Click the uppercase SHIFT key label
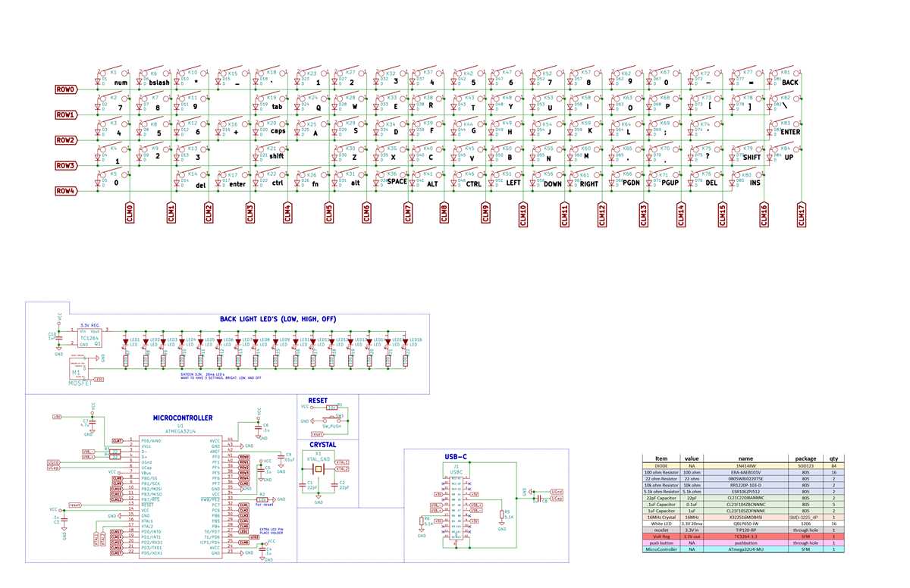 (x=752, y=158)
